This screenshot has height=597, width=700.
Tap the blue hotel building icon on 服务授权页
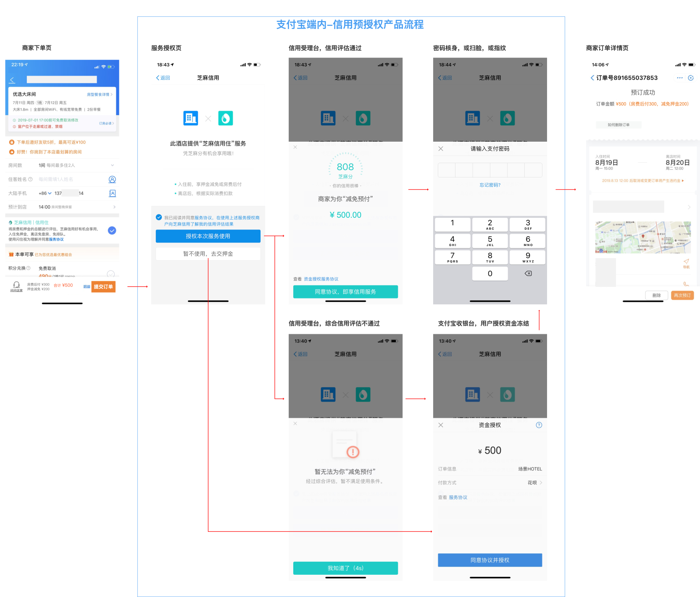(x=191, y=118)
